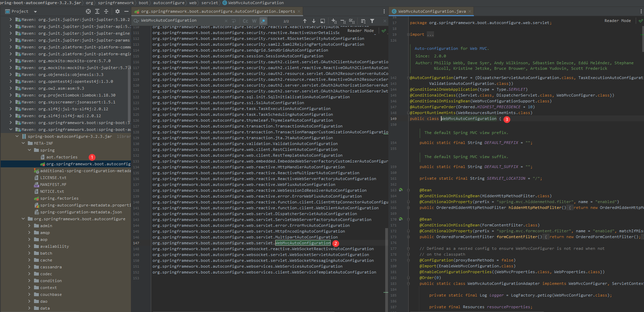Open search results in Find window
This screenshot has height=312, width=644.
click(x=322, y=21)
